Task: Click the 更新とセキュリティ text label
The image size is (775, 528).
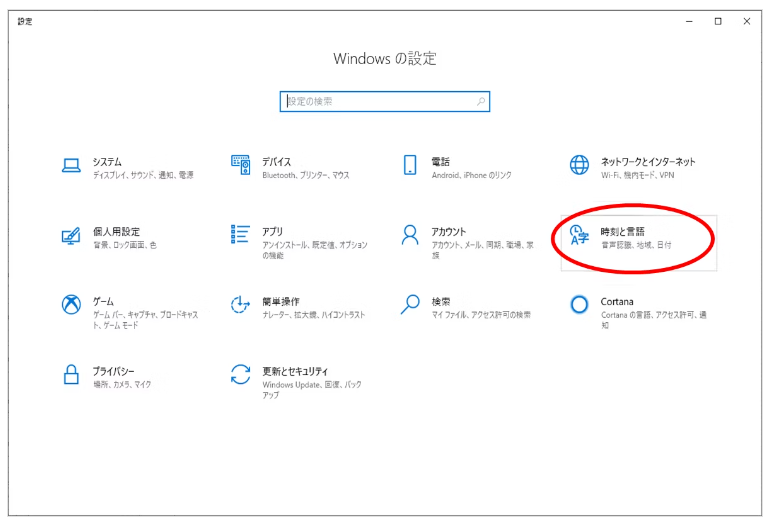Action: coord(295,371)
